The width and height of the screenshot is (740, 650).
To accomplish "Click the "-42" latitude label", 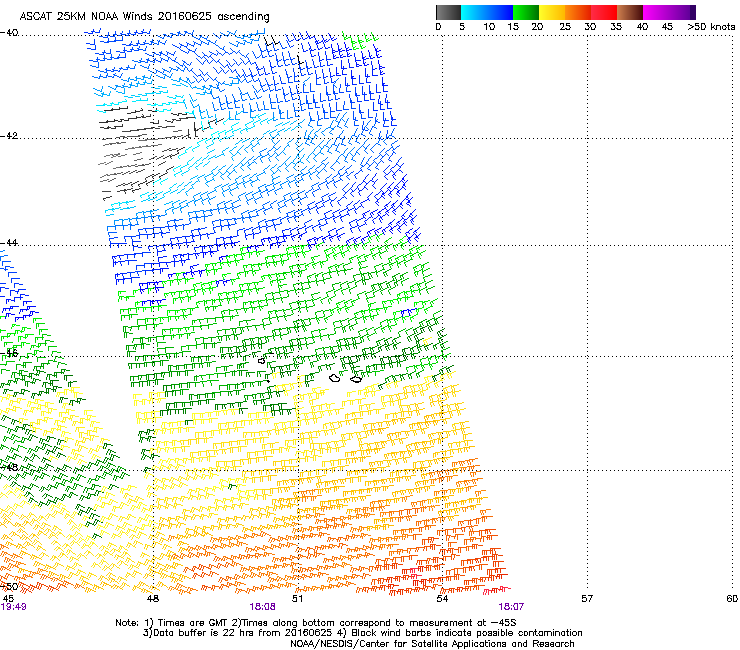I will pos(9,136).
